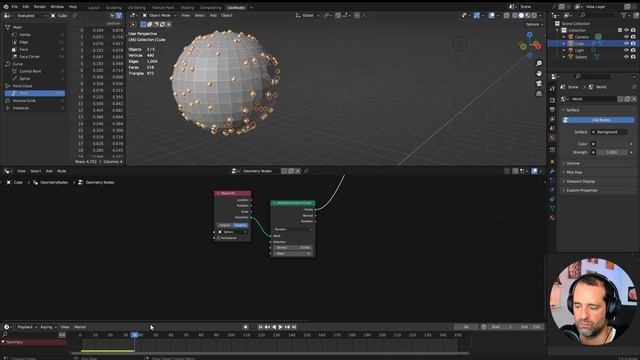The height and width of the screenshot is (360, 640).
Task: Unlink the World datablock with X icon
Action: pos(634,99)
